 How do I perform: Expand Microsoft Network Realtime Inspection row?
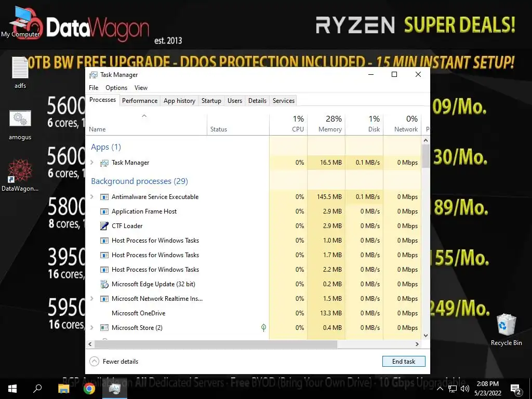point(91,299)
